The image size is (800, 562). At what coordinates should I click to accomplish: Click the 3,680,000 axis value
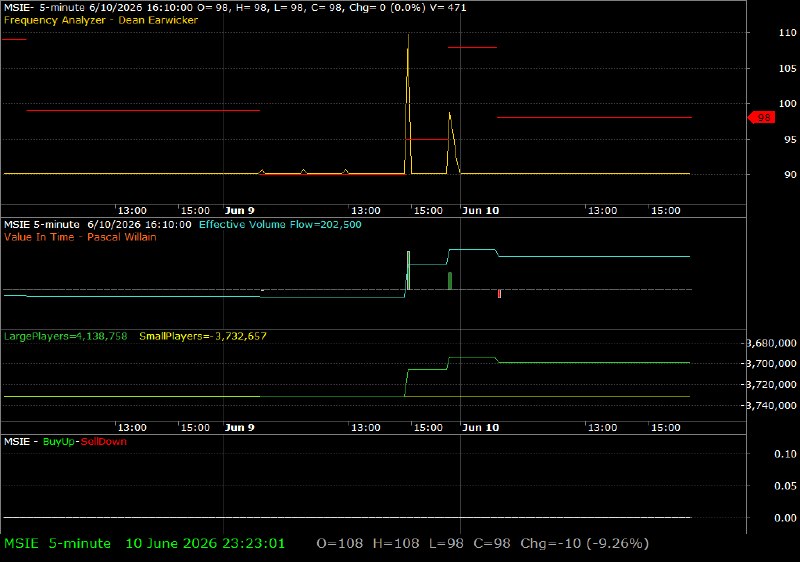coord(771,343)
